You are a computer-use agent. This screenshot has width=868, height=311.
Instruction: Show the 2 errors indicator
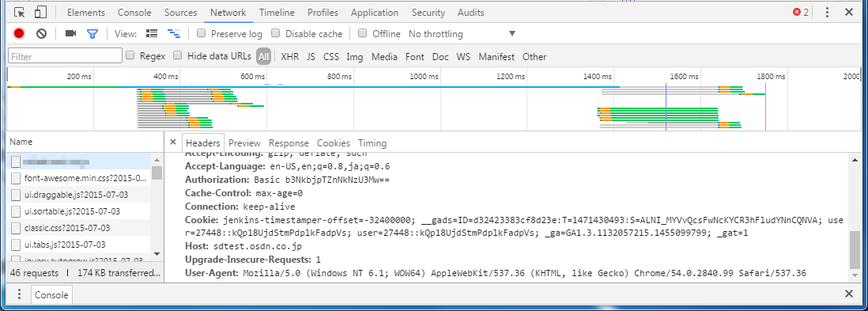(801, 12)
